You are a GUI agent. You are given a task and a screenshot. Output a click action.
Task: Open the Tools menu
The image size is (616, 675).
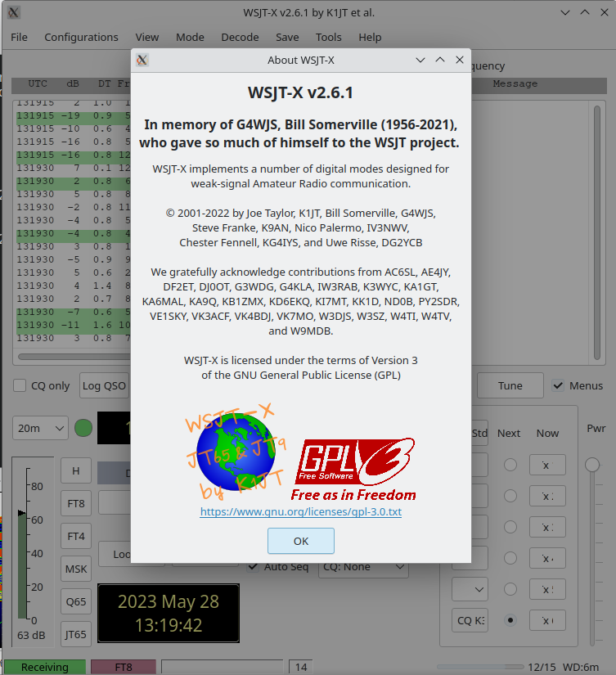(328, 37)
